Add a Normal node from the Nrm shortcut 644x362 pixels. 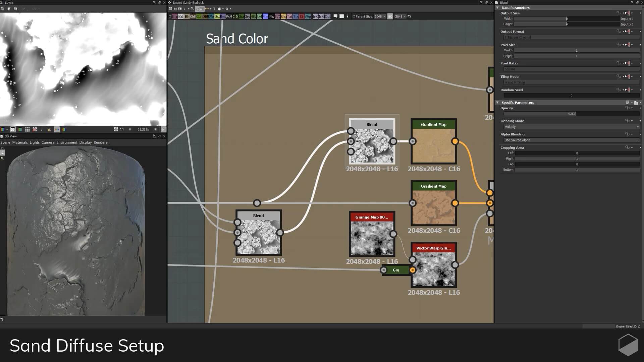coord(265,16)
